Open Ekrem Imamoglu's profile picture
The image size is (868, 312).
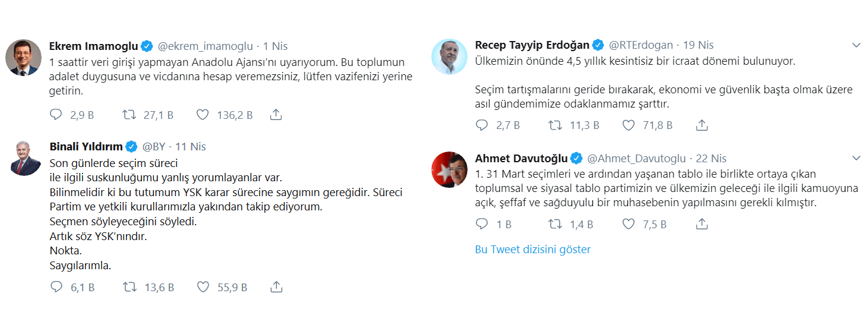[23, 58]
